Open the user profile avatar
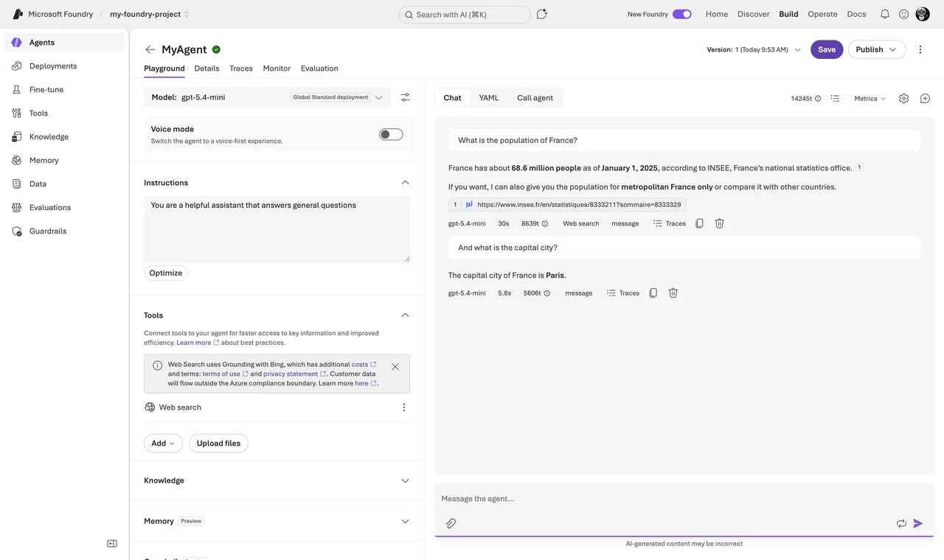This screenshot has width=944, height=560. 923,14
